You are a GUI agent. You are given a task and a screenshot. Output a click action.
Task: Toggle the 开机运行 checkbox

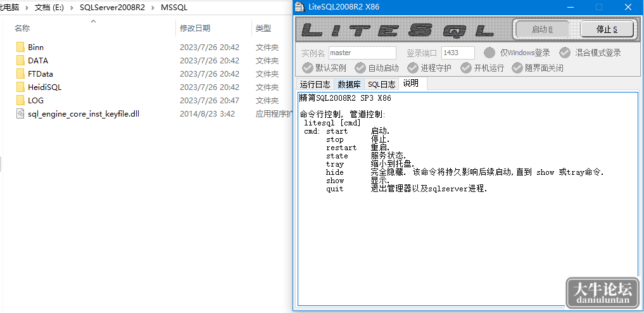click(x=466, y=68)
